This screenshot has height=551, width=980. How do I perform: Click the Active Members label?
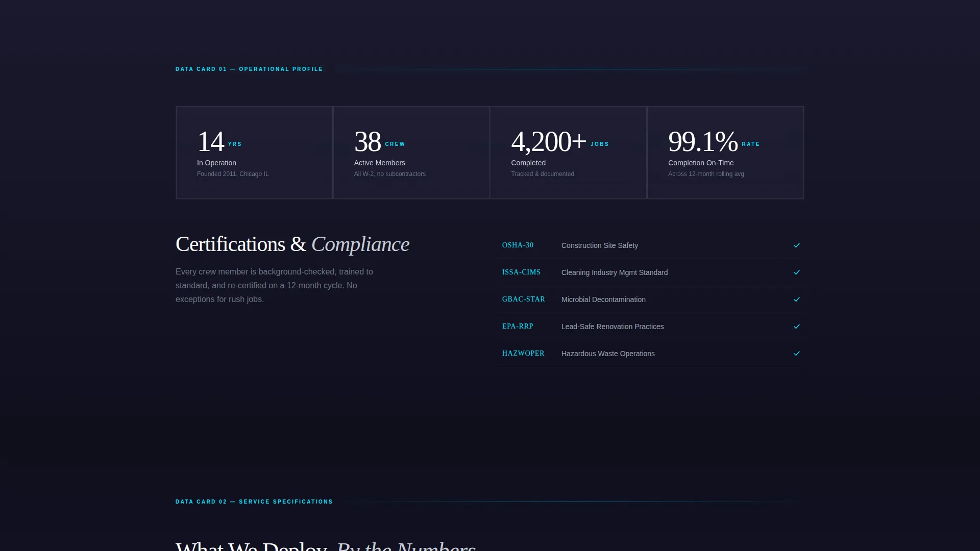[x=379, y=163]
